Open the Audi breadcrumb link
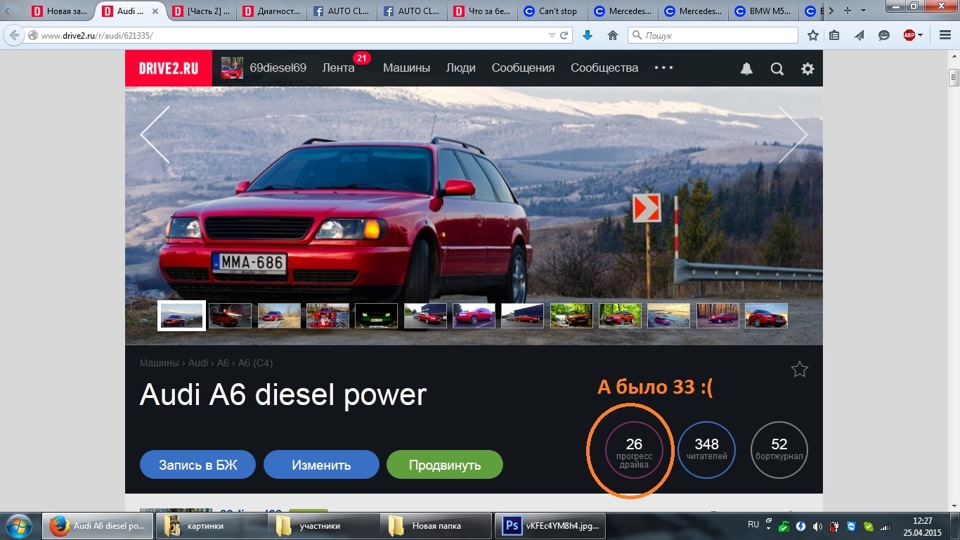This screenshot has height=540, width=960. click(x=198, y=363)
